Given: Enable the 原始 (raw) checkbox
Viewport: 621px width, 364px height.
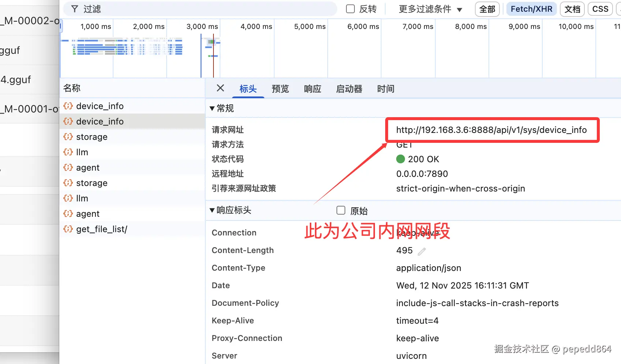Looking at the screenshot, I should [x=341, y=210].
